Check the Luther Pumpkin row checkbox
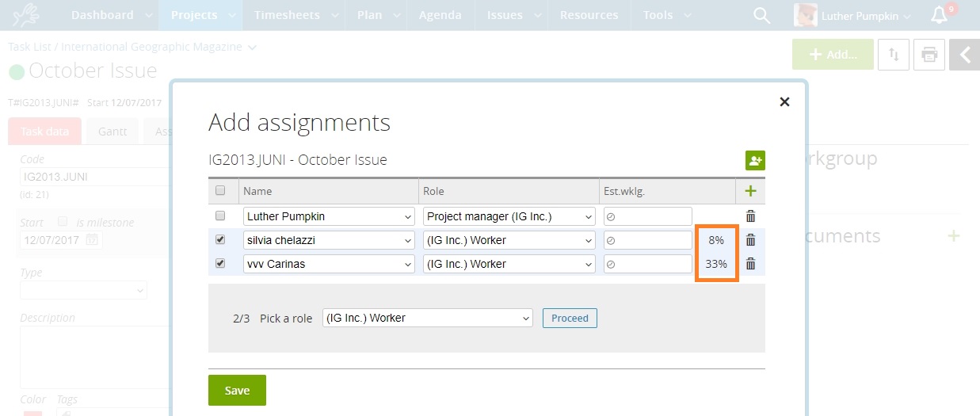 point(221,216)
